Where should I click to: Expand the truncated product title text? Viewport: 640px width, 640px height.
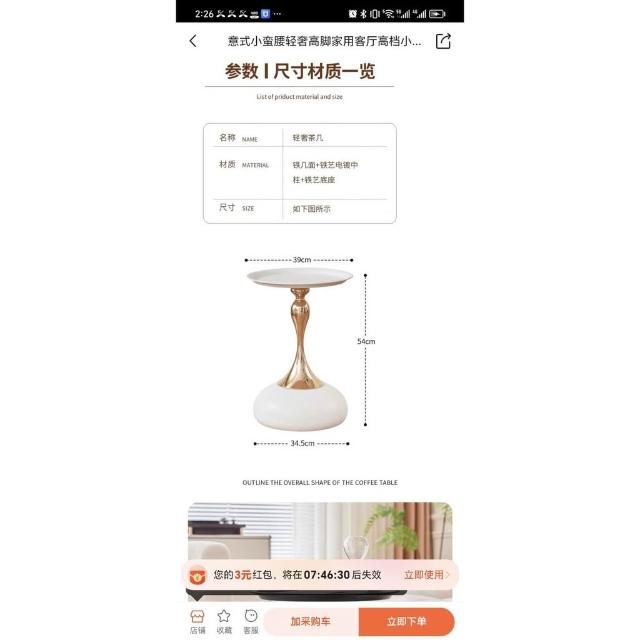click(324, 41)
